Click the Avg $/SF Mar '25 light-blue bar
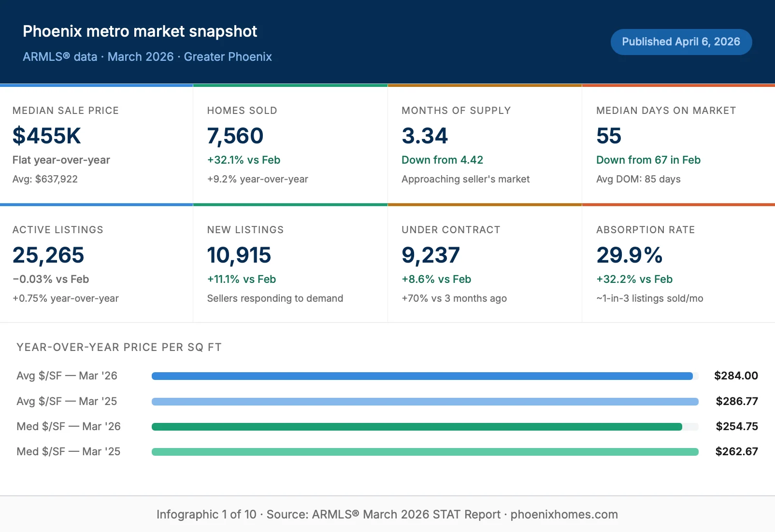Viewport: 775px width, 532px height. [x=425, y=402]
